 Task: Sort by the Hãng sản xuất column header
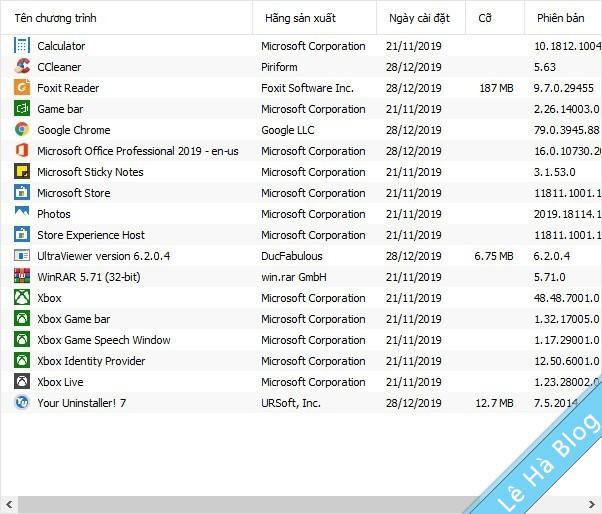click(314, 18)
